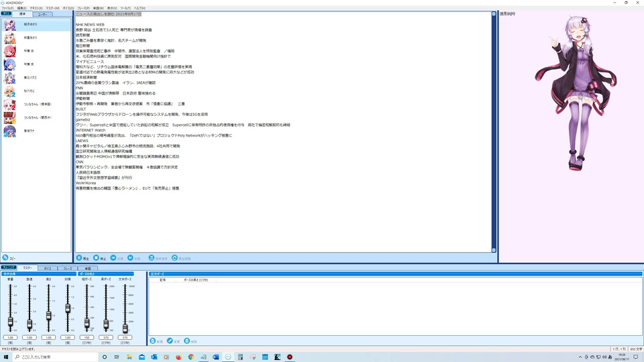This screenshot has width=644, height=362.
Task: Click the text editor scrollbar up arrow
Action: pos(494,14)
